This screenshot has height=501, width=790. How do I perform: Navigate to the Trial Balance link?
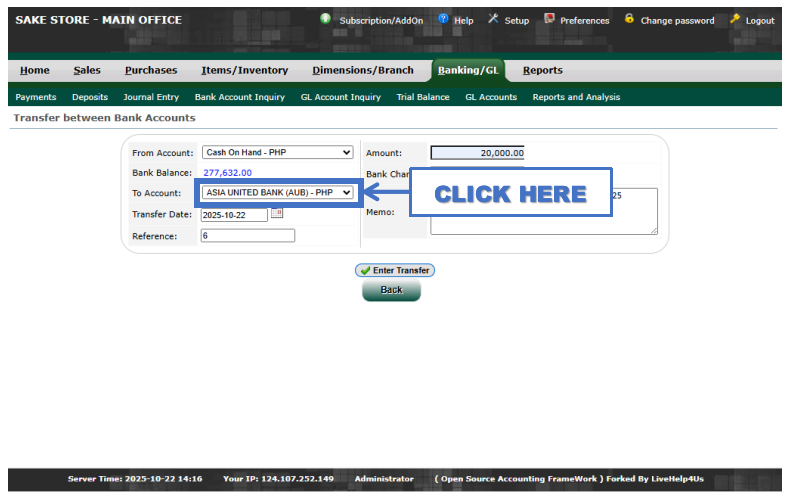tap(423, 97)
